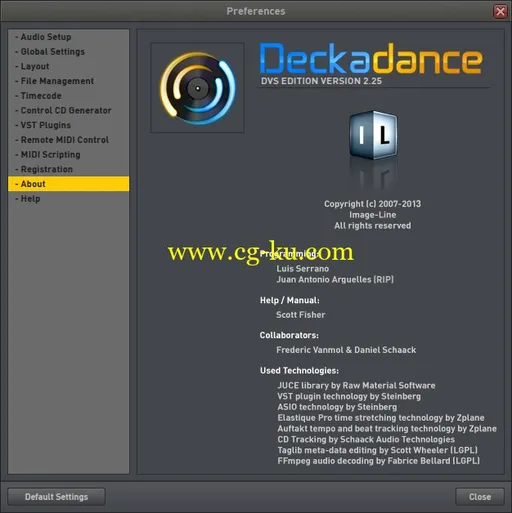The image size is (512, 513).
Task: Select the highlighted About entry
Action: pyautogui.click(x=69, y=184)
